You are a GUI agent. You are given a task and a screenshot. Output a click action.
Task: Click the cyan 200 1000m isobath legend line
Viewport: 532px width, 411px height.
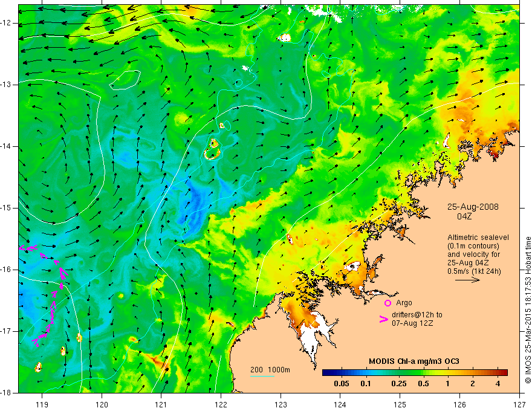coord(262,376)
